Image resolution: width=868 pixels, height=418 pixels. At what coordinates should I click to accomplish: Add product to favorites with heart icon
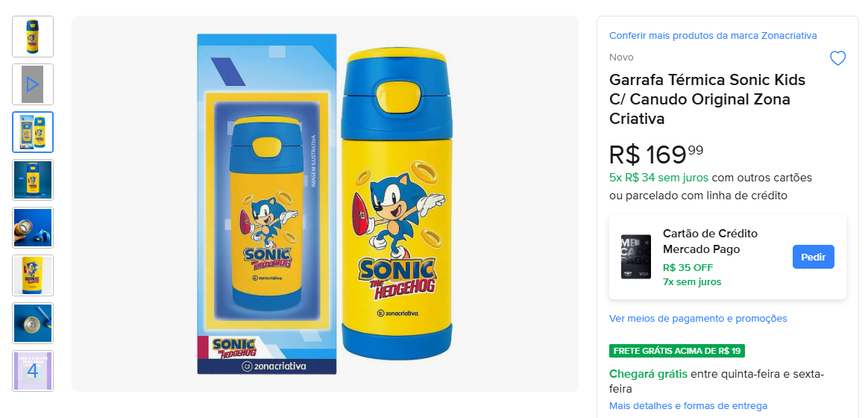[x=837, y=58]
